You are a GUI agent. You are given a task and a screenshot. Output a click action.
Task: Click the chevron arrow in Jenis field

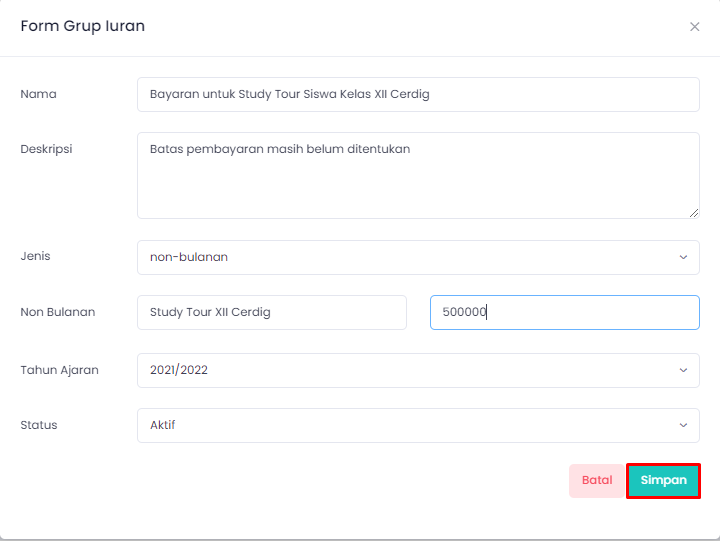coord(683,257)
